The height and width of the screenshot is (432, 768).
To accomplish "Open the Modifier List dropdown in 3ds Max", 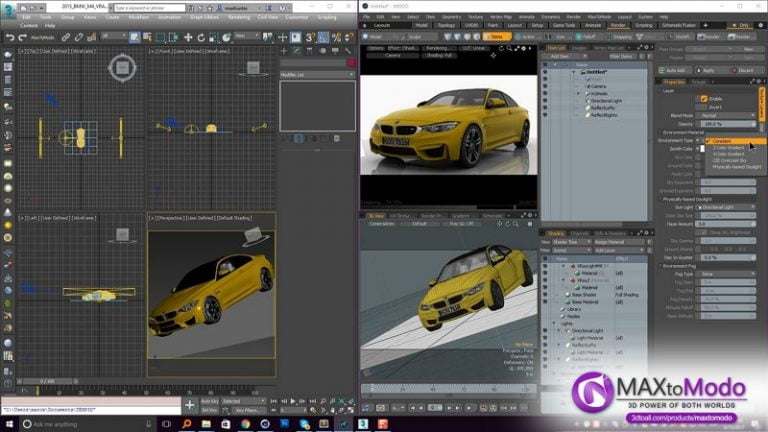I will coord(317,74).
